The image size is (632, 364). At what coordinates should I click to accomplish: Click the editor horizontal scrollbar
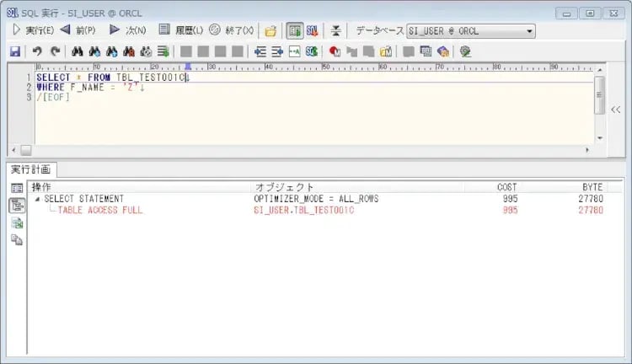coord(303,150)
